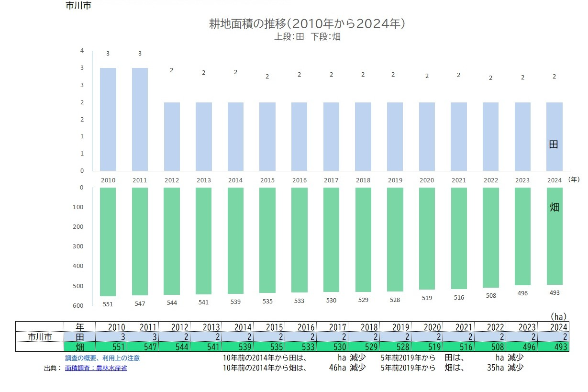Select the 市川市 cell in the table

[40, 337]
